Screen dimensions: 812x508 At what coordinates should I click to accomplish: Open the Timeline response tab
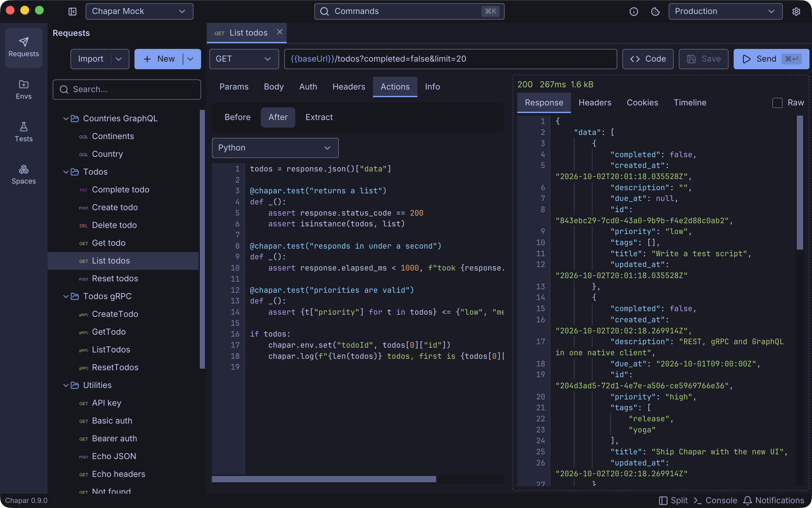(x=690, y=103)
